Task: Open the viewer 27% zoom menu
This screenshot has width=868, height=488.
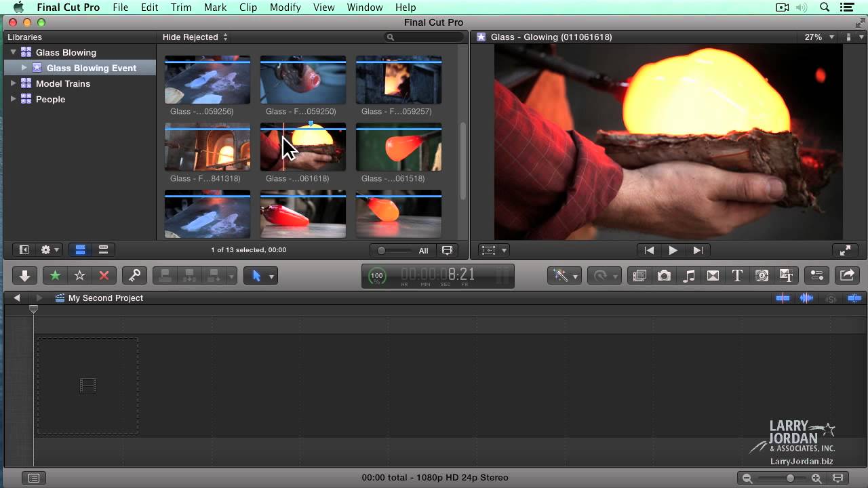Action: click(819, 37)
